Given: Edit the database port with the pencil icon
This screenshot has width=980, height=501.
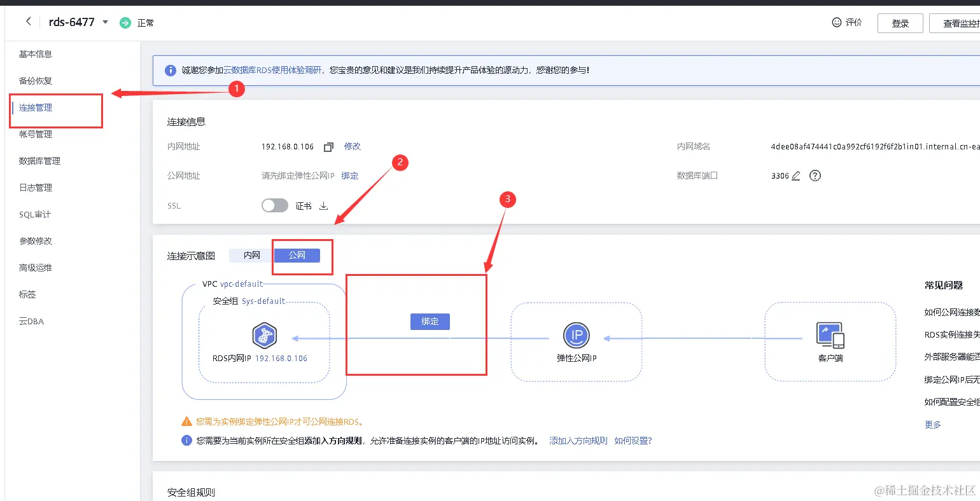Looking at the screenshot, I should (795, 175).
